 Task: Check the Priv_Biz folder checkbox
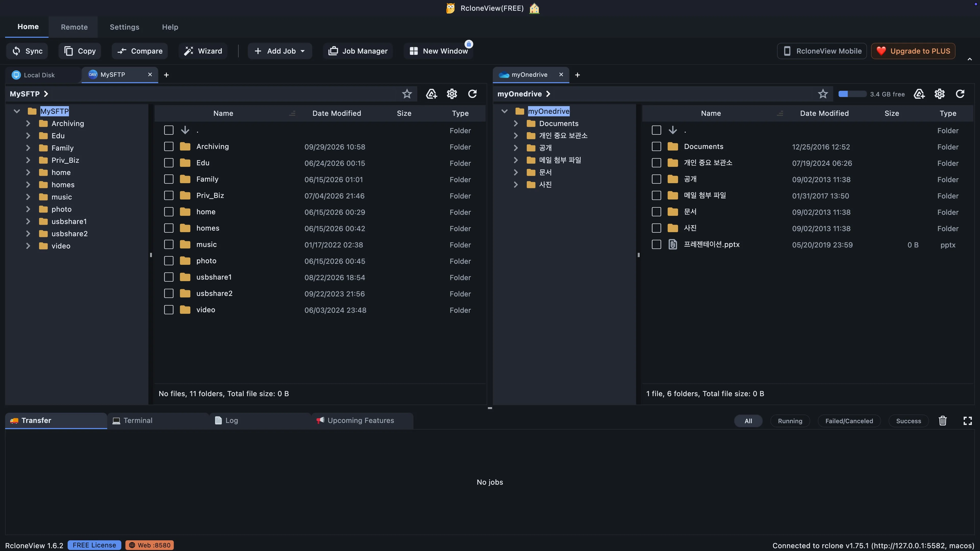click(x=168, y=196)
